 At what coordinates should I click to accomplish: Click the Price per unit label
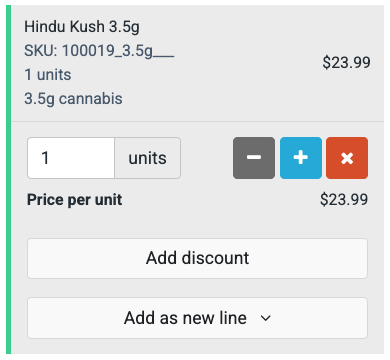(x=74, y=200)
